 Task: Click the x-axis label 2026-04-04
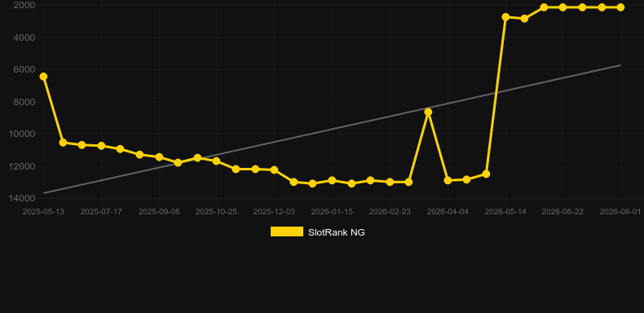[x=448, y=212]
